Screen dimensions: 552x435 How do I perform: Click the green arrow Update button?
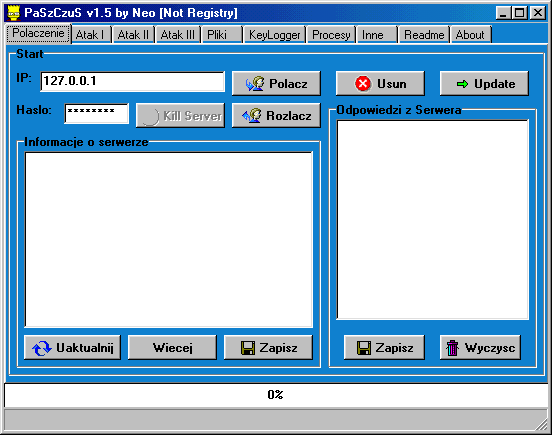[484, 83]
